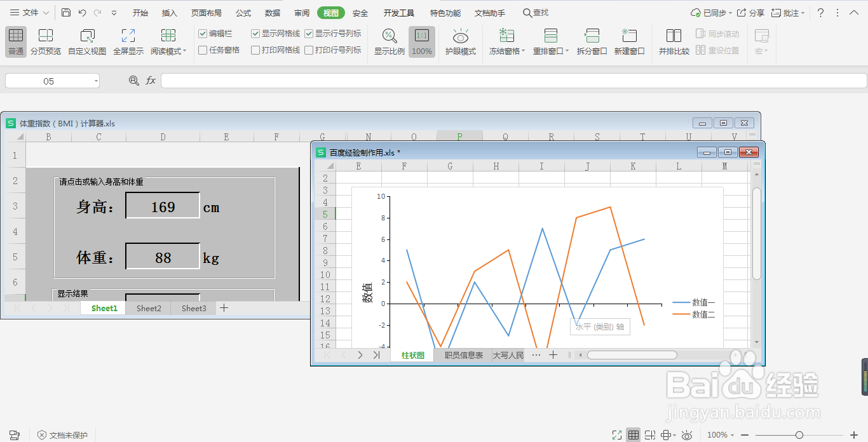The width and height of the screenshot is (868, 442).
Task: Select Sheet3 tab in BMI workbook
Action: coord(194,308)
